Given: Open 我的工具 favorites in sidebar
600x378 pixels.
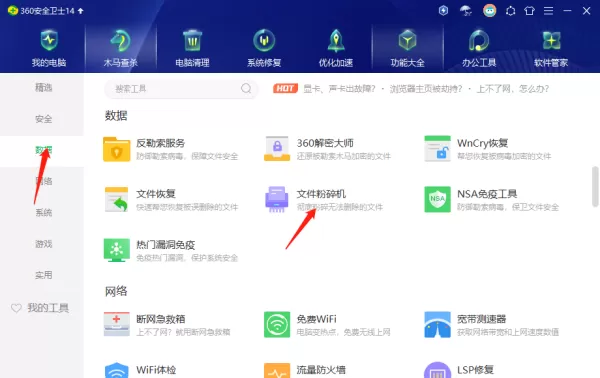Looking at the screenshot, I should tap(40, 308).
